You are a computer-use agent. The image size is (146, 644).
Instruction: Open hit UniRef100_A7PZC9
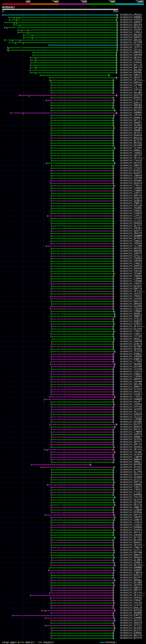(131, 20)
